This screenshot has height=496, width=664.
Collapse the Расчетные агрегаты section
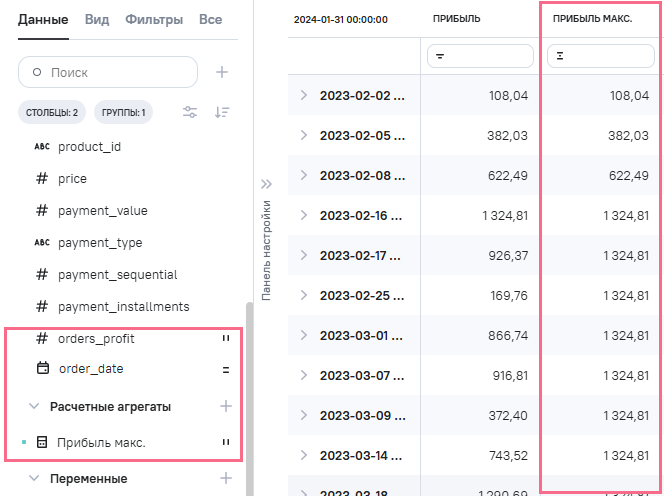click(x=34, y=407)
